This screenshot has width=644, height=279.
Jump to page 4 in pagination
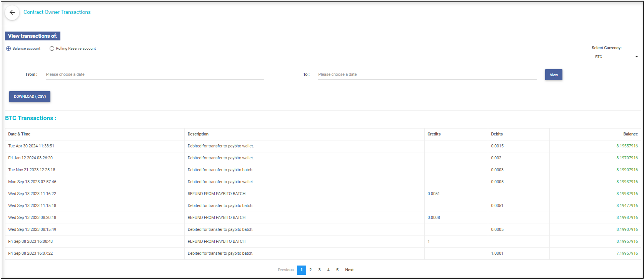point(328,270)
